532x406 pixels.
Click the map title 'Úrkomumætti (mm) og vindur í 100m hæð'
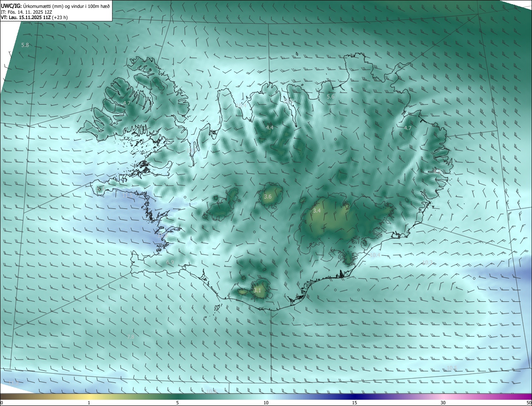point(66,6)
